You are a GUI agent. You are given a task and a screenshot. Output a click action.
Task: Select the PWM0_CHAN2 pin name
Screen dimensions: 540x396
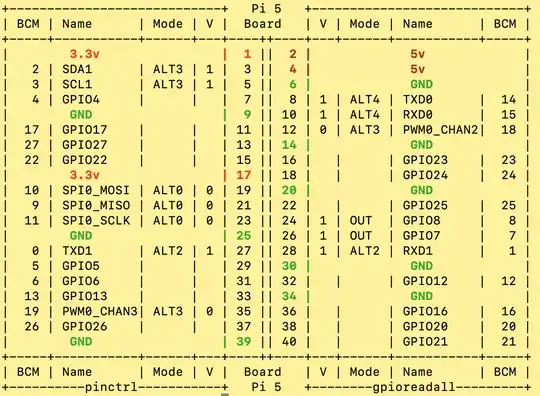click(440, 130)
